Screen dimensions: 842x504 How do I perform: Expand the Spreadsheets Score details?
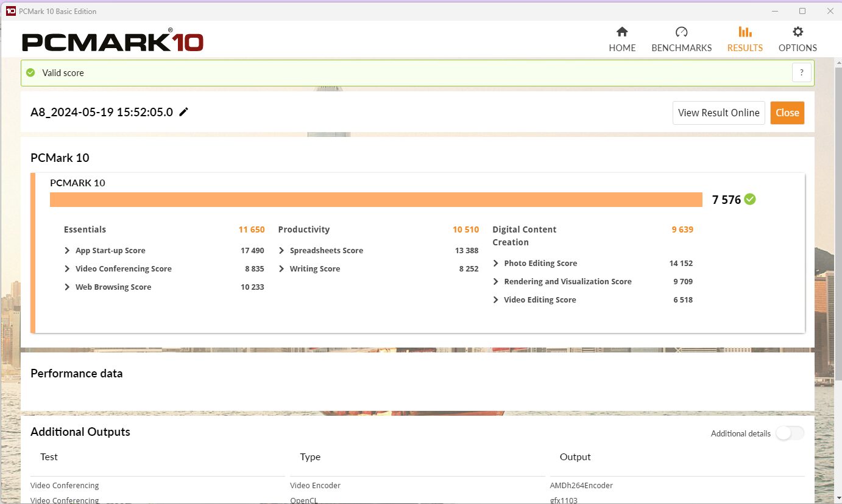point(281,251)
